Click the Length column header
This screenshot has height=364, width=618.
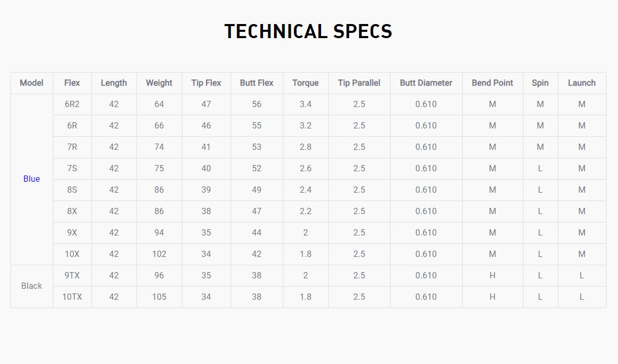pos(114,83)
